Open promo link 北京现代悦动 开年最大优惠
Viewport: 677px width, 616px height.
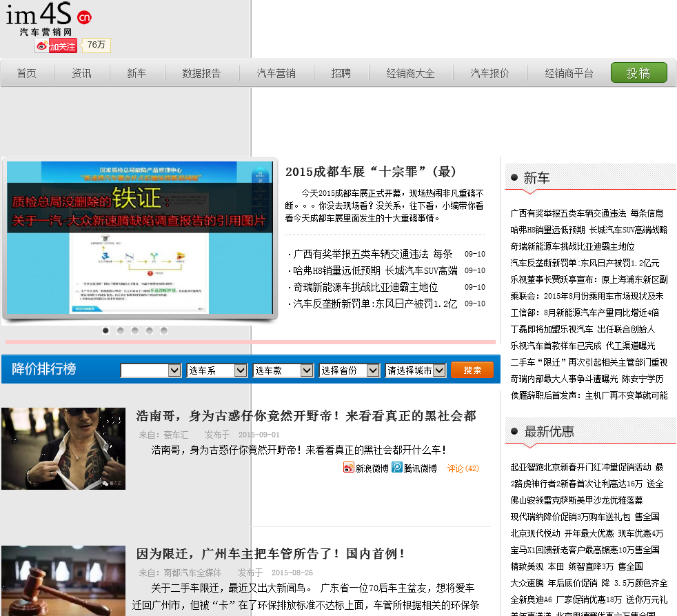pos(587,533)
